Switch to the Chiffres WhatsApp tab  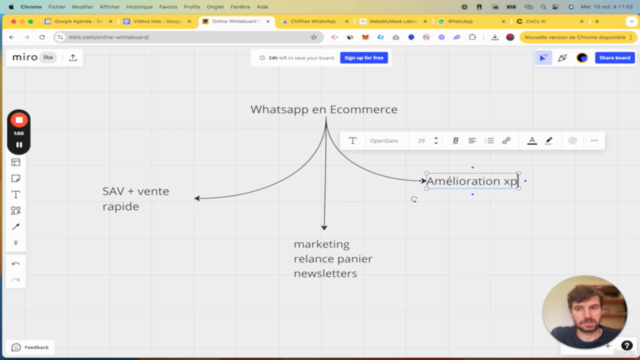coord(313,21)
